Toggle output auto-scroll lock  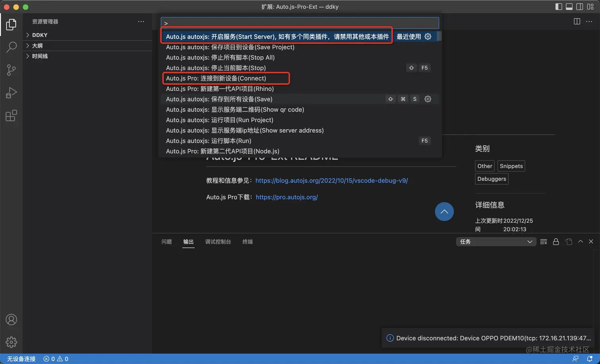pyautogui.click(x=556, y=241)
